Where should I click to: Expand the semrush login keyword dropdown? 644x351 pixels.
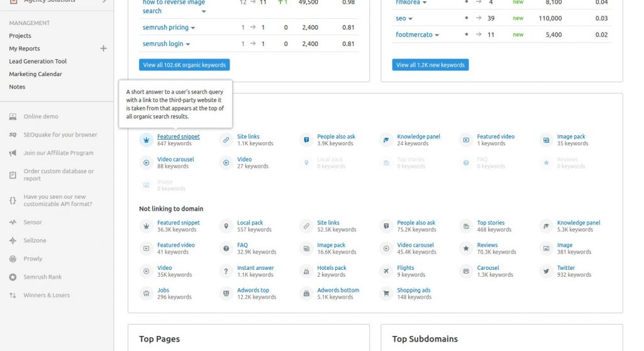[187, 45]
